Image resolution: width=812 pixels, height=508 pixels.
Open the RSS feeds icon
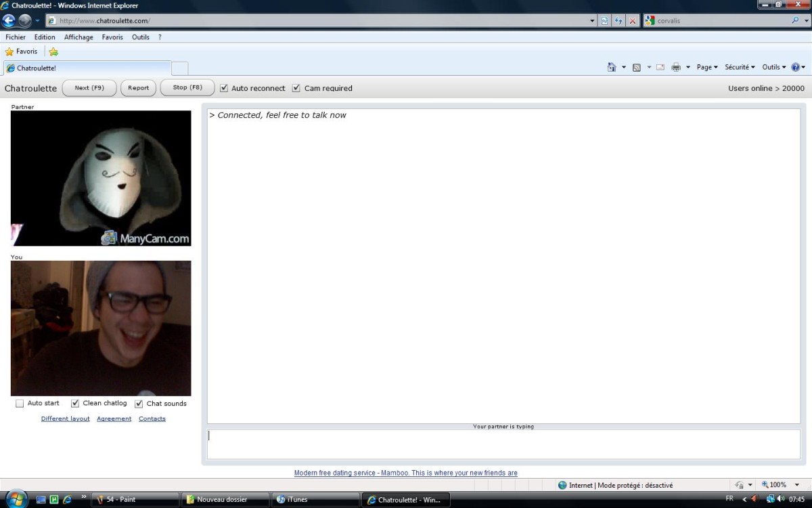pos(636,67)
